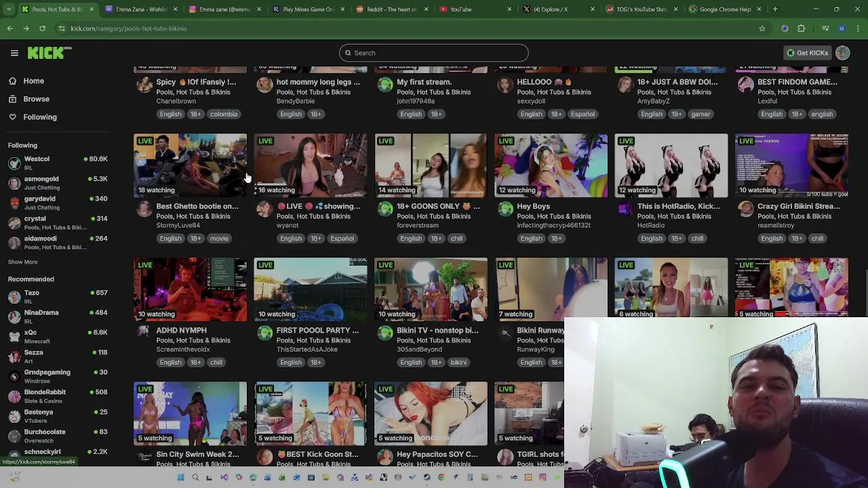View site information icon in address bar
This screenshot has width=868, height=488.
tap(62, 28)
